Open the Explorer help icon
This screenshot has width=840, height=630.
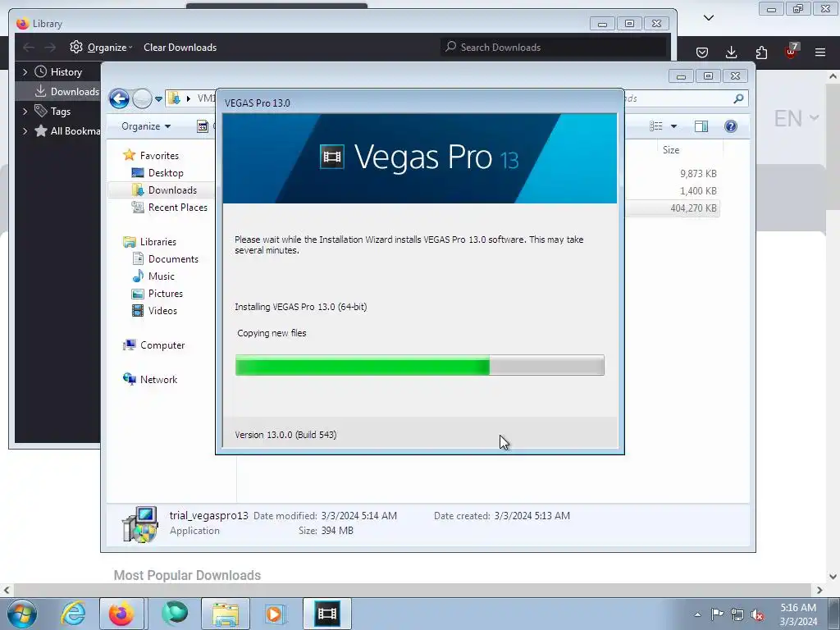[x=731, y=126]
